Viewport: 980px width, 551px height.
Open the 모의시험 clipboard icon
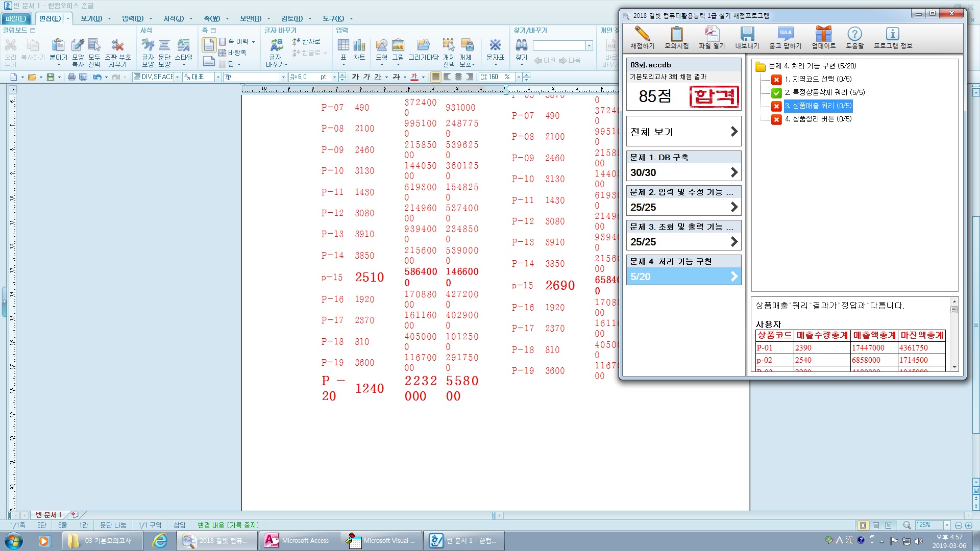pyautogui.click(x=676, y=35)
